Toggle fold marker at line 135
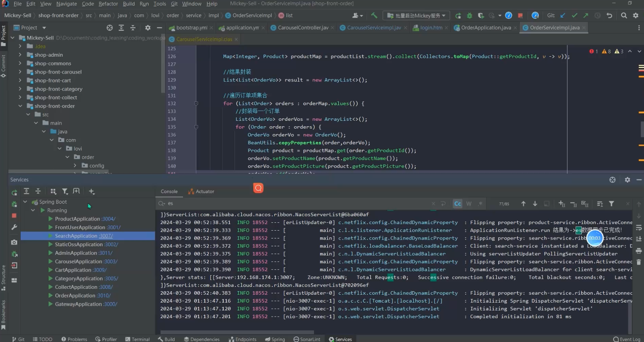Screen dimensions: 644x342 [196, 127]
